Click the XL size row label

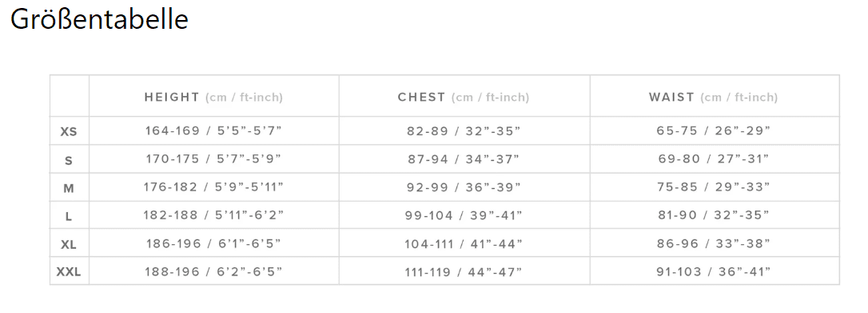point(69,245)
